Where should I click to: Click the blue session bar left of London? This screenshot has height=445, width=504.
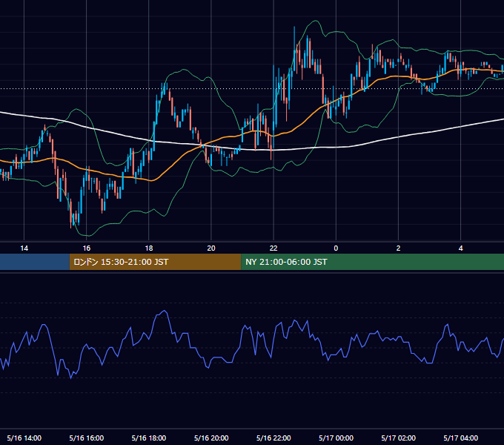[x=35, y=262]
